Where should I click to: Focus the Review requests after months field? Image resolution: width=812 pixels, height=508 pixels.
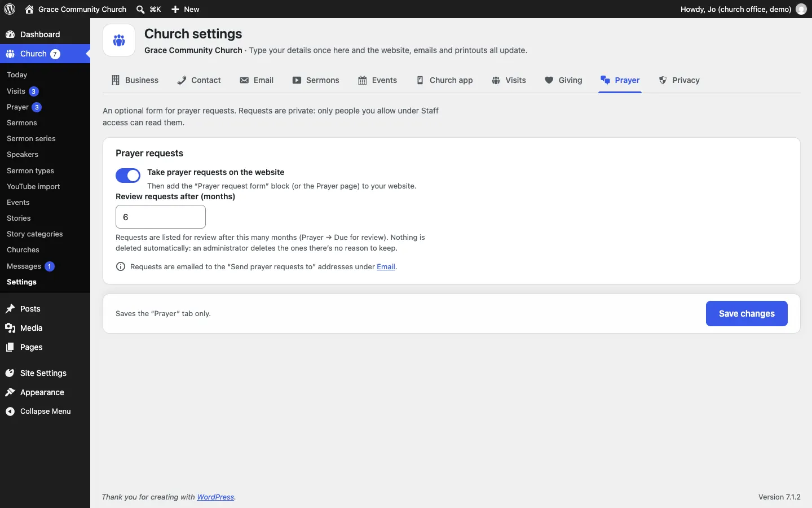pyautogui.click(x=161, y=217)
